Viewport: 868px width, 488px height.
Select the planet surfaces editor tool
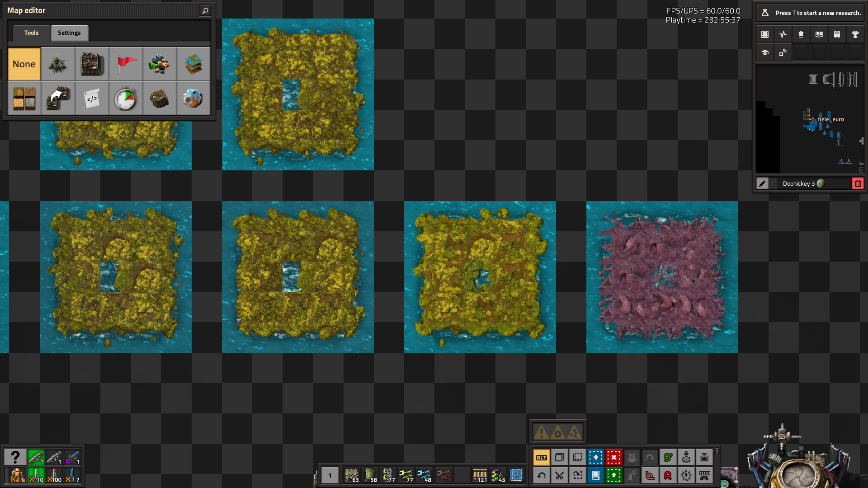pos(193,98)
